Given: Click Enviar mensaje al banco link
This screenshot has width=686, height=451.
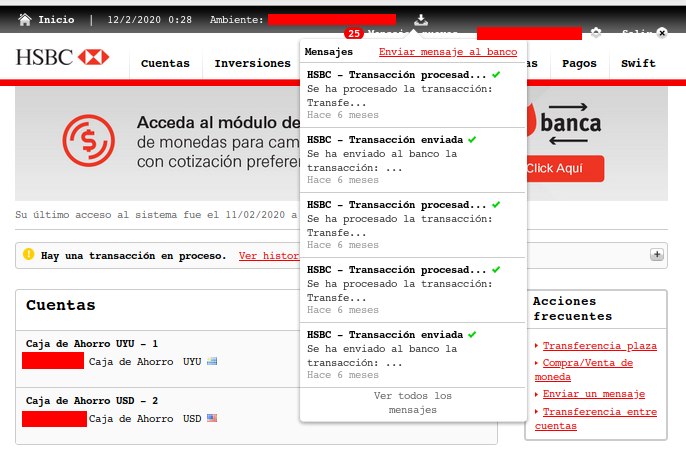Looking at the screenshot, I should coord(448,51).
